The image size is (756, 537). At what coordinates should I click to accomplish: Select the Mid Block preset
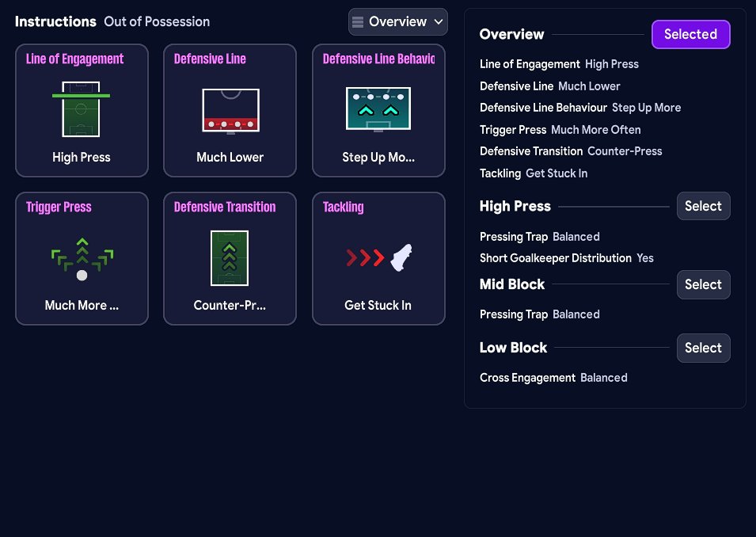click(x=703, y=284)
